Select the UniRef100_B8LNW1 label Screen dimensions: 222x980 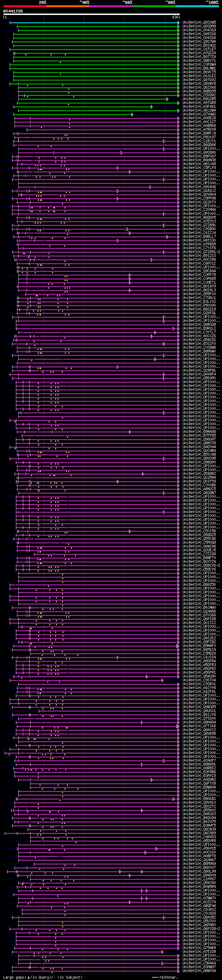click(x=199, y=68)
